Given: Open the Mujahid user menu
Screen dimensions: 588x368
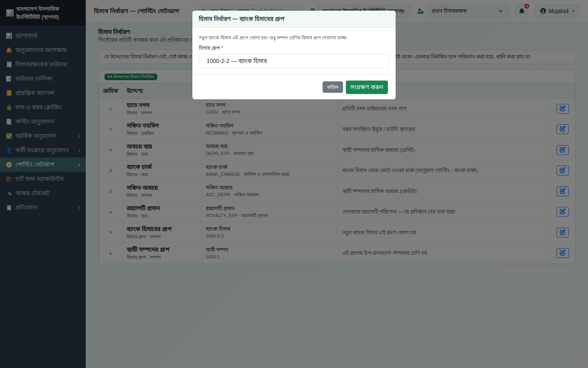Looking at the screenshot, I should coord(557,11).
